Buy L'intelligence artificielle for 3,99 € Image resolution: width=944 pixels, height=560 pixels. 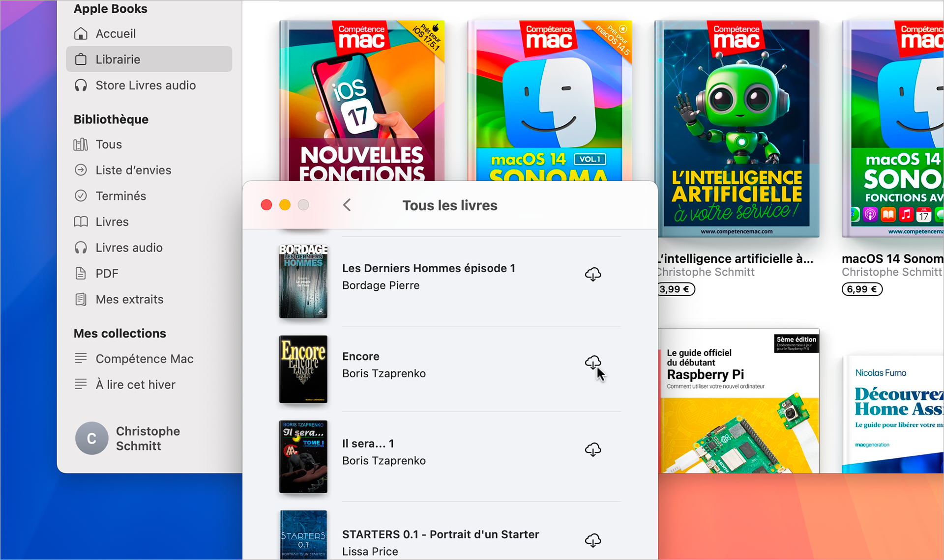click(x=676, y=289)
